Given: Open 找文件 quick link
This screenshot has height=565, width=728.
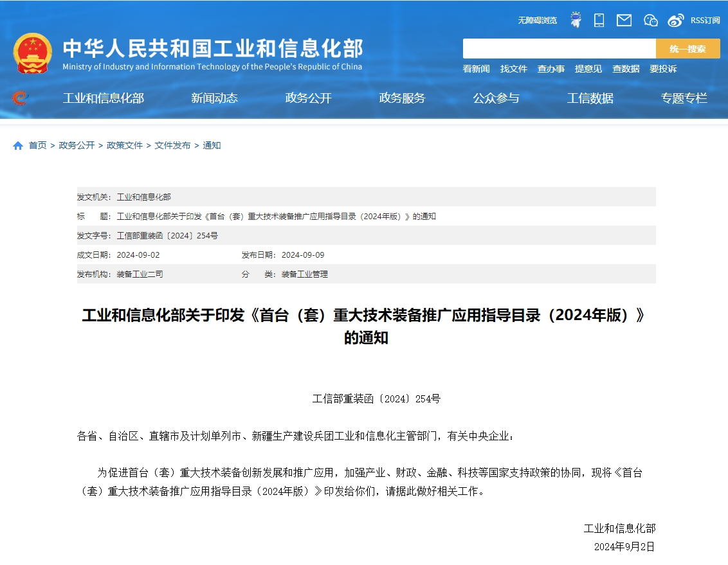Looking at the screenshot, I should 513,69.
